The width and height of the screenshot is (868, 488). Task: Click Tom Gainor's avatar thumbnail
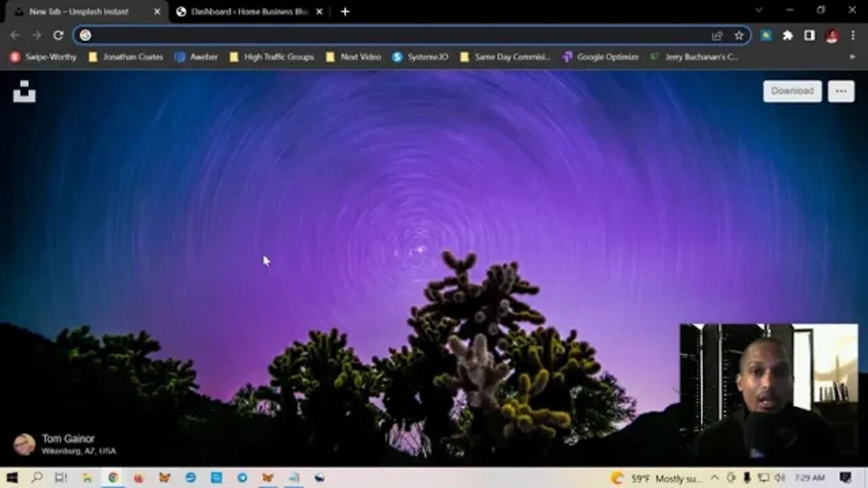[x=24, y=445]
